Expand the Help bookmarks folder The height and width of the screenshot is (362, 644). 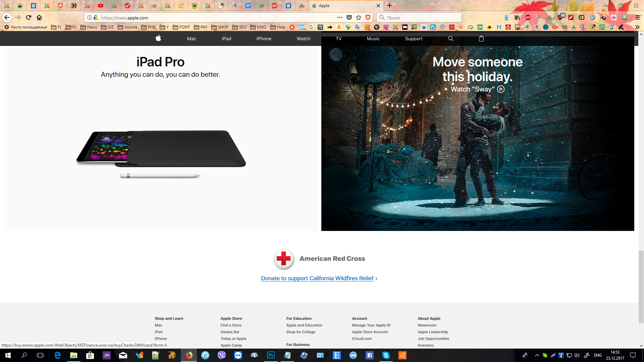[278, 27]
